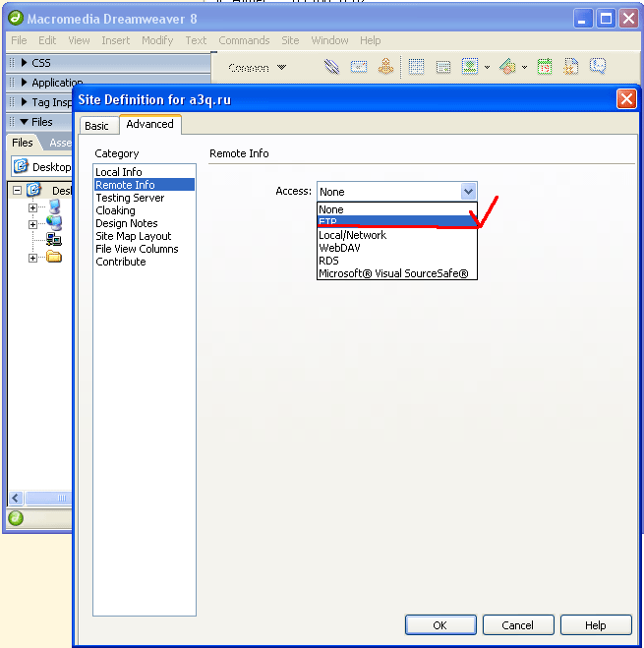Open the Text menu

click(x=196, y=40)
